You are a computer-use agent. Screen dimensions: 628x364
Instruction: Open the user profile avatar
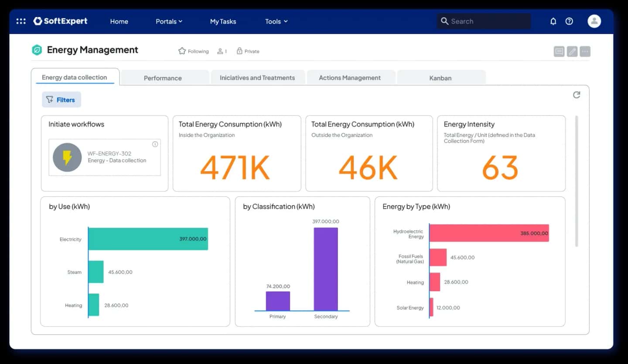[594, 21]
